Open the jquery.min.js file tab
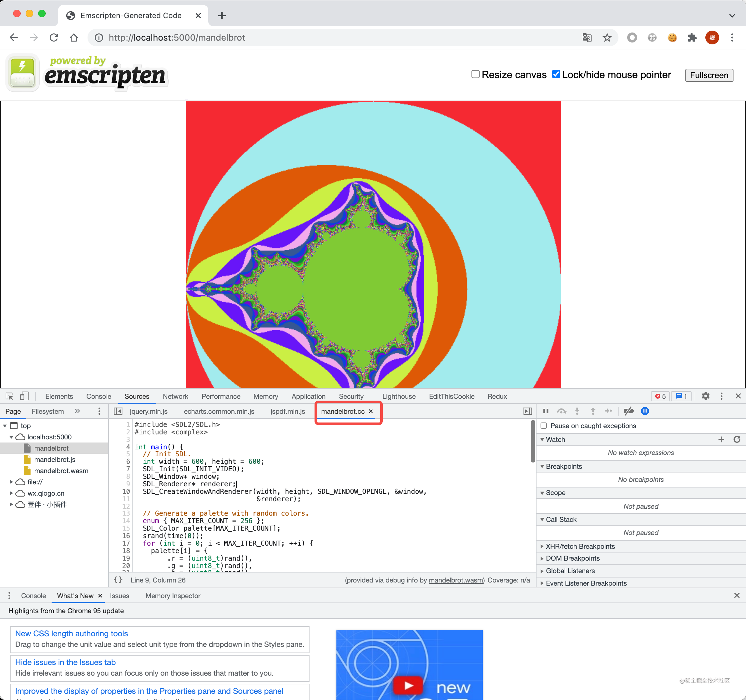746x700 pixels. coord(149,411)
